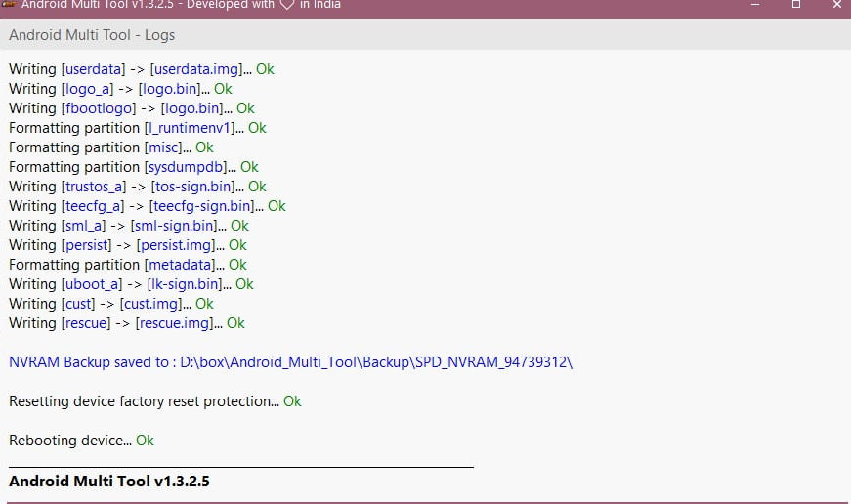Viewport: 851px width, 504px height.
Task: Select the 'Writing [logo_a]' log line
Action: (x=120, y=89)
